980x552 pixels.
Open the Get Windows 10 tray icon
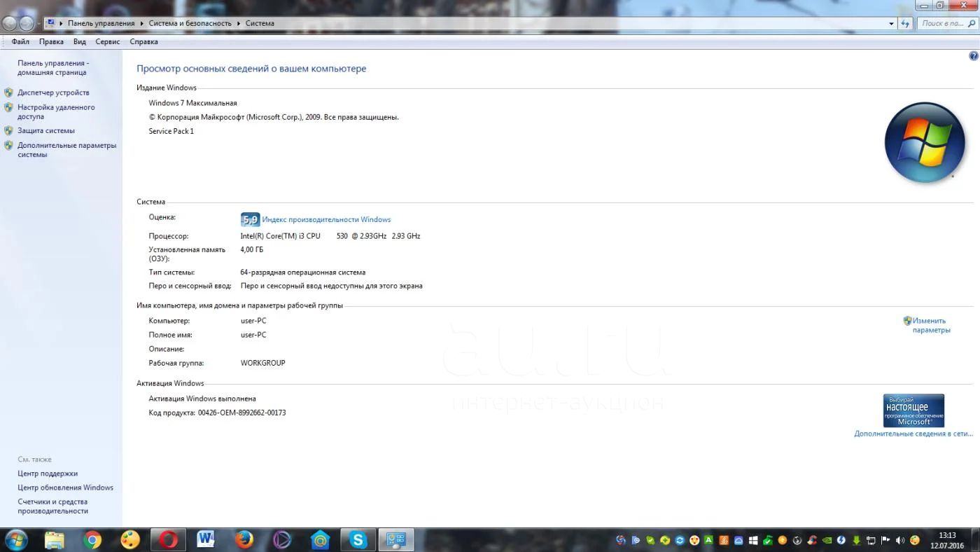(x=753, y=540)
